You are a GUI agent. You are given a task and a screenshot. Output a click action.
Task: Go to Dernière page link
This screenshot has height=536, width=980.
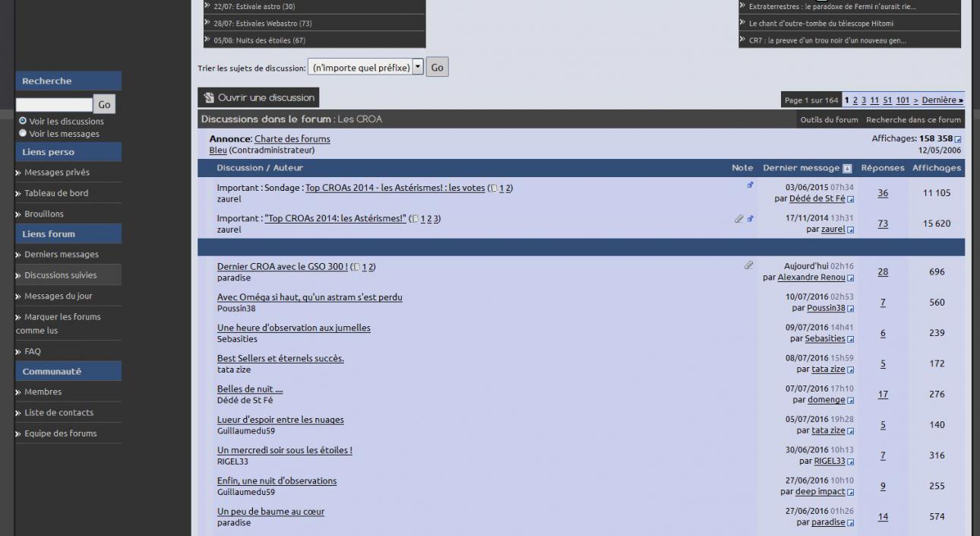point(942,100)
